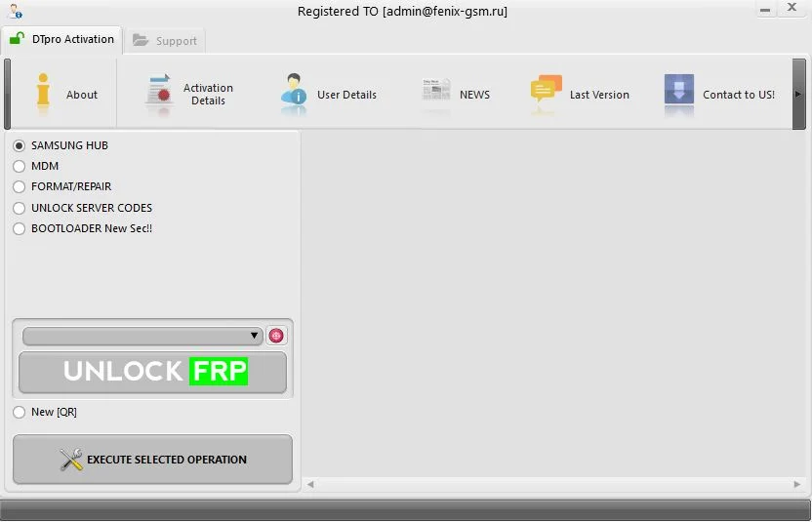The width and height of the screenshot is (812, 522).
Task: Switch to the DTpro Activation tab
Action: 61,39
